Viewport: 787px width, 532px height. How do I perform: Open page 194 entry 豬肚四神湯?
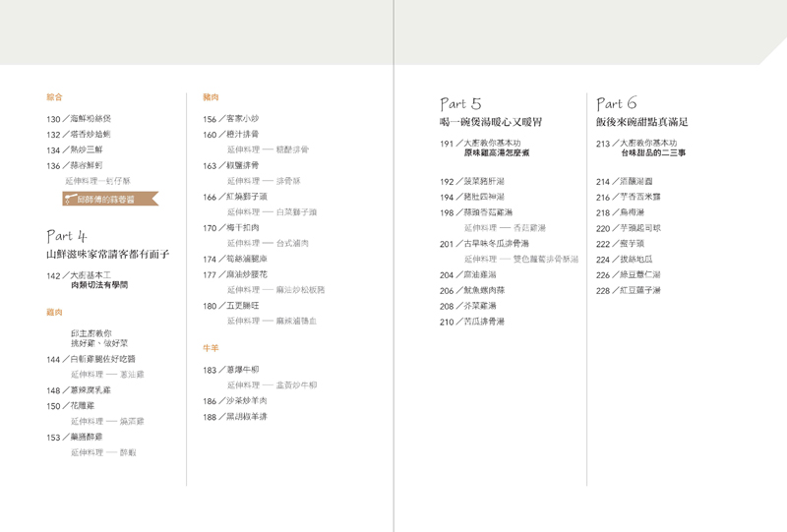[x=470, y=197]
